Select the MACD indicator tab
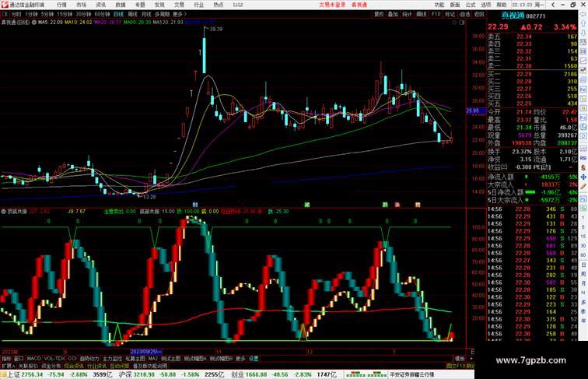 tap(33, 359)
